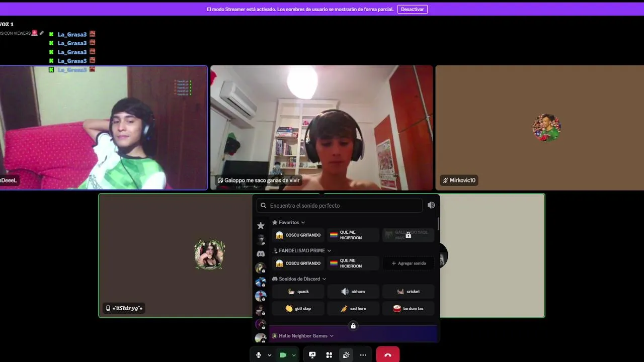Viewport: 644px width, 362px height.
Task: Click the pencil edit icon beside viewers text
Action: coord(42,33)
